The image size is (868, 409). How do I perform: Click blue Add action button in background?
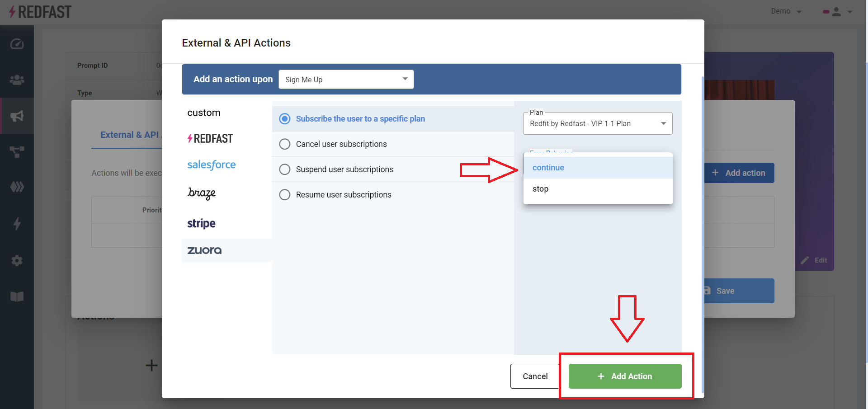click(739, 173)
